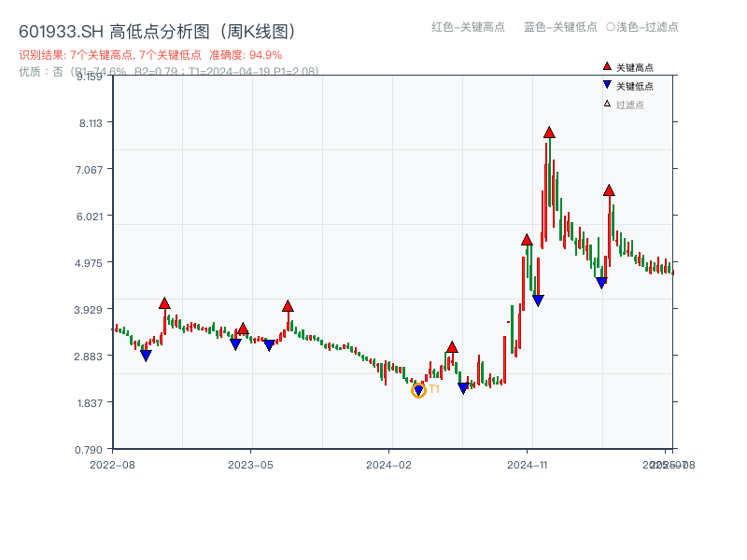Click the 红色-关键高点 header label
The height and width of the screenshot is (560, 747).
coord(468,27)
